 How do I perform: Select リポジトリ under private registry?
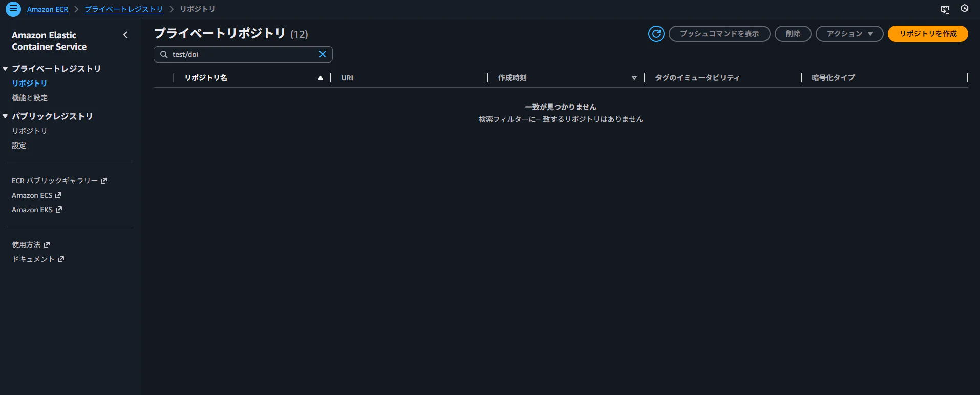pos(30,83)
